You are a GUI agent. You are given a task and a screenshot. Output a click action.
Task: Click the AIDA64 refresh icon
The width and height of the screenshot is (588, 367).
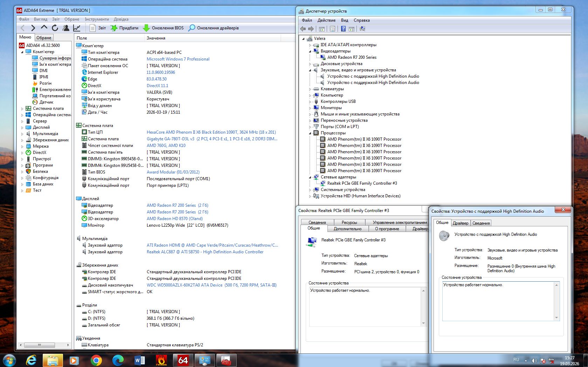pos(55,28)
